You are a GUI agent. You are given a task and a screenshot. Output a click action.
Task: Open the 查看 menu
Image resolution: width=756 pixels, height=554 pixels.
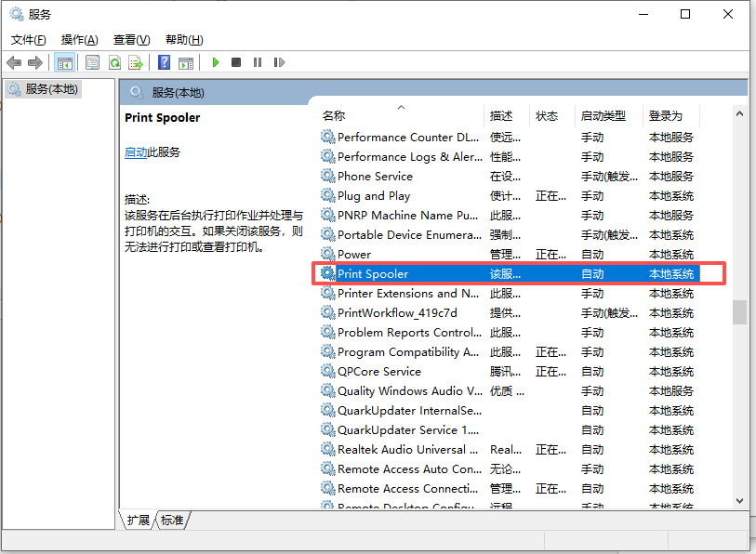click(130, 39)
